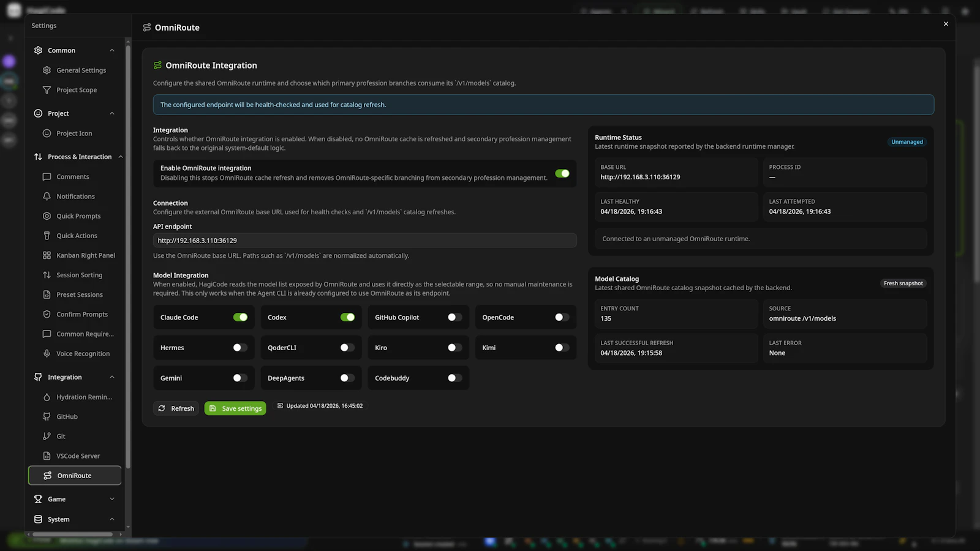980x551 pixels.
Task: Disable the Enable OmniRoute integration toggle
Action: pyautogui.click(x=562, y=173)
